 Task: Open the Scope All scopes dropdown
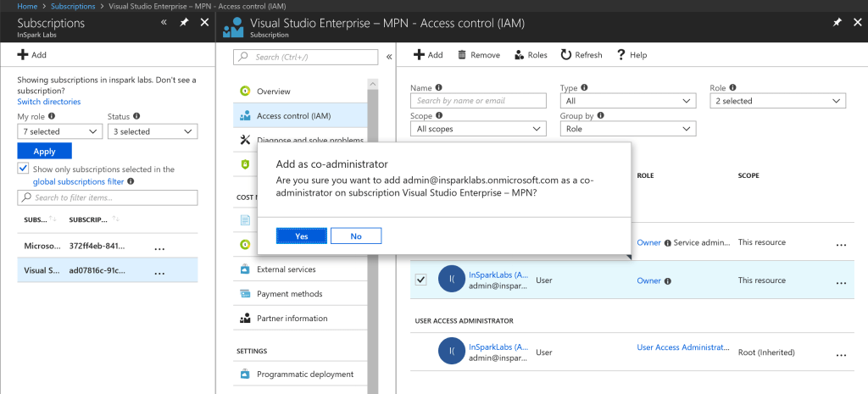click(x=478, y=129)
